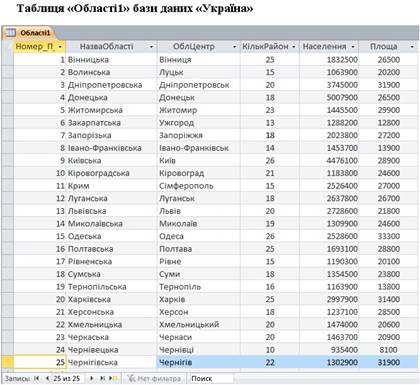Click the record selector for row 1 Вінницька
The height and width of the screenshot is (385, 420).
coord(7,60)
